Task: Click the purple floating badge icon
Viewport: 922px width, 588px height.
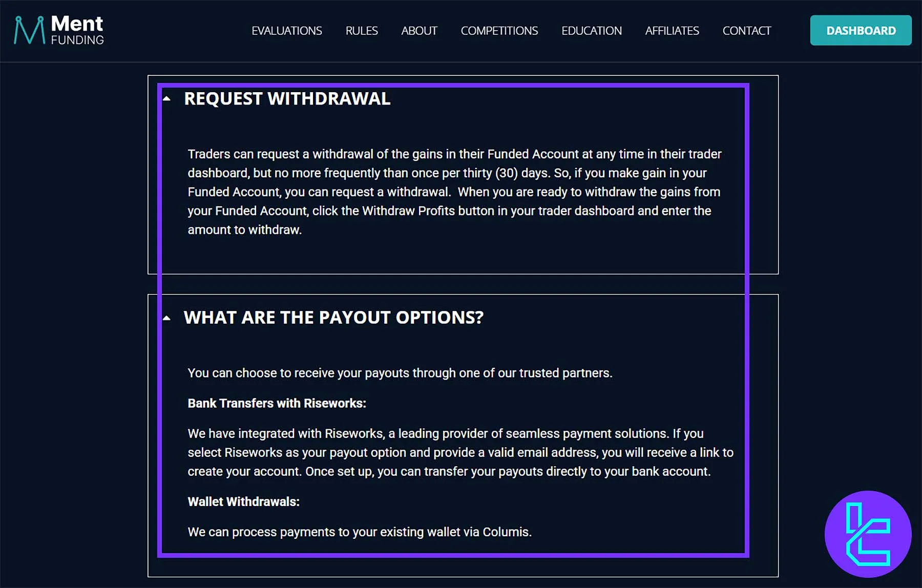Action: pos(868,534)
